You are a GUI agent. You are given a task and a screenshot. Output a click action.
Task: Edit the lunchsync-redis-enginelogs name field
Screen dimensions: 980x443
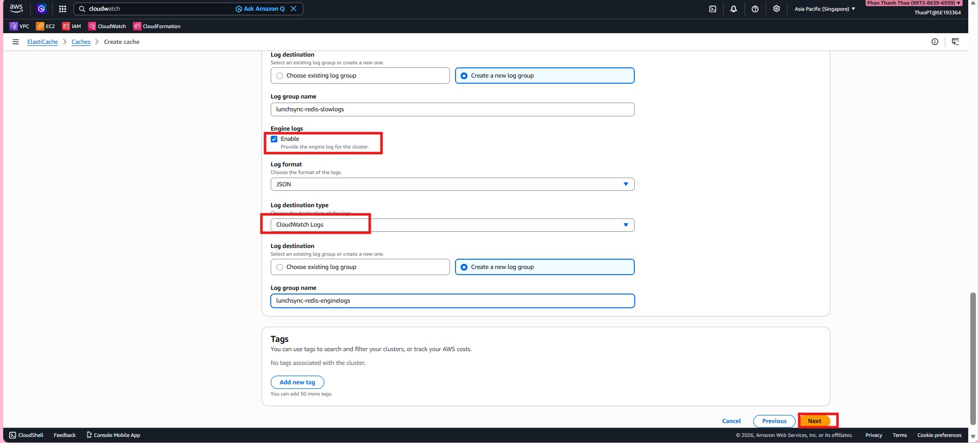pos(452,301)
